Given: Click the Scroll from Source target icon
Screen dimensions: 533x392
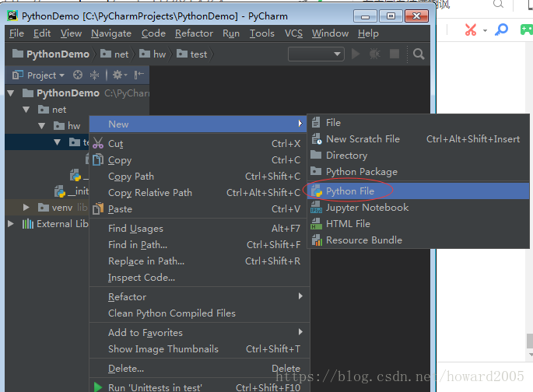Looking at the screenshot, I should coord(78,75).
